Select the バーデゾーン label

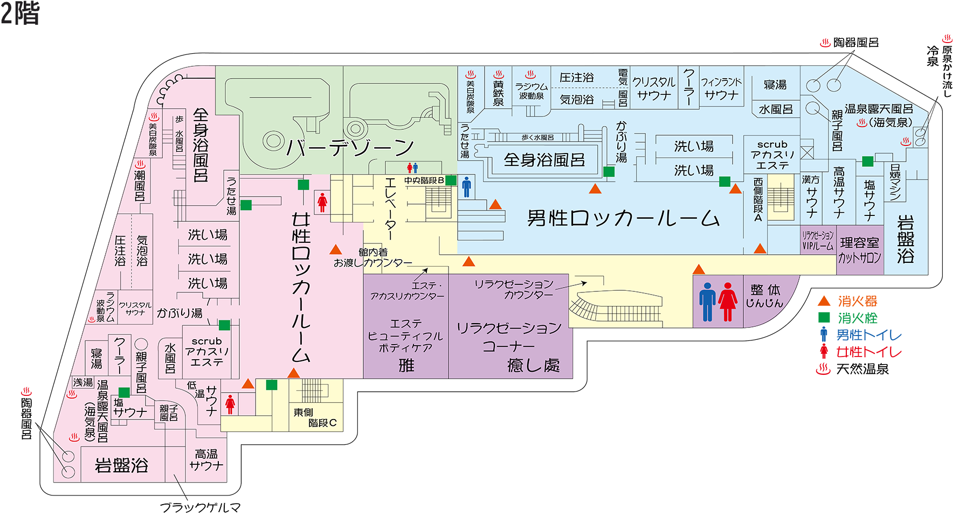click(350, 146)
